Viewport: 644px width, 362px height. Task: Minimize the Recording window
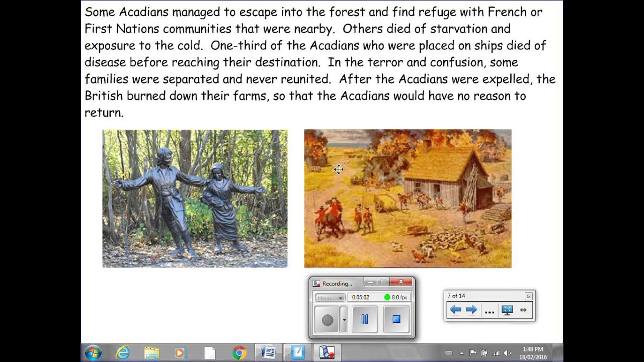pos(370,282)
